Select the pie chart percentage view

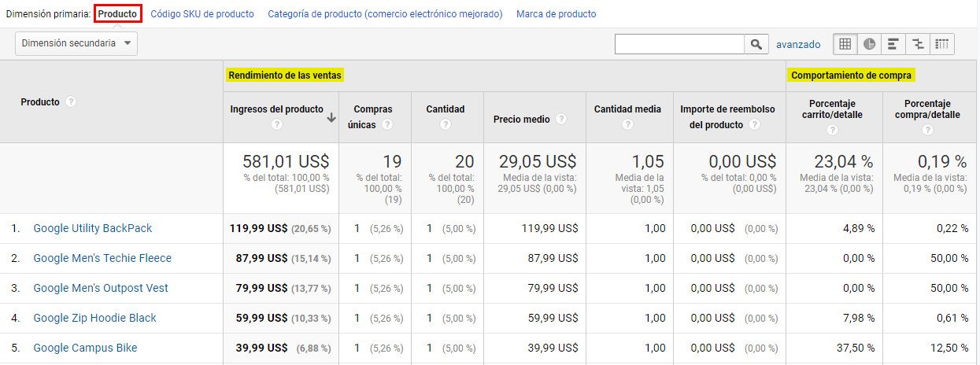[870, 44]
